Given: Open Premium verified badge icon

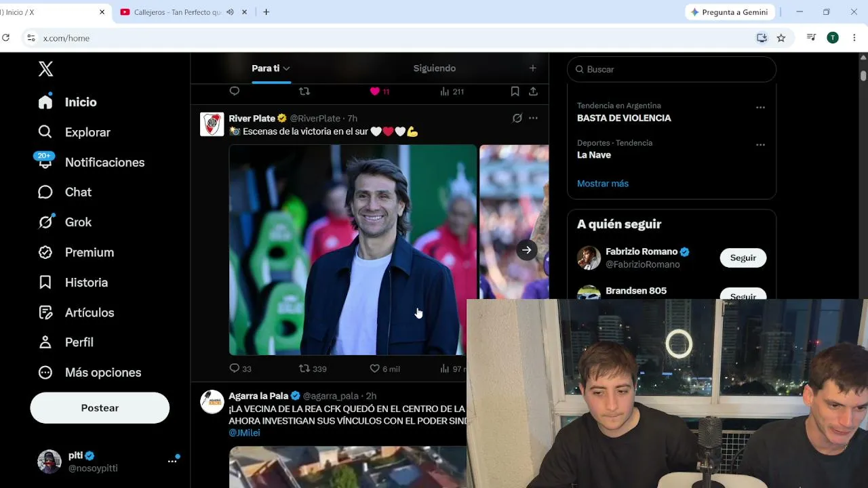Looking at the screenshot, I should click(45, 252).
